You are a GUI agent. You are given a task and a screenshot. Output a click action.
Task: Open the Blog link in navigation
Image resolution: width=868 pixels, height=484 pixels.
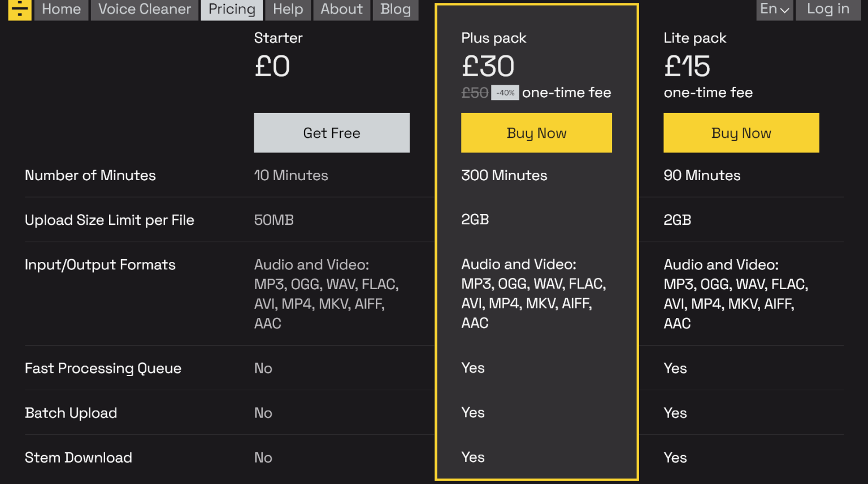click(x=396, y=10)
